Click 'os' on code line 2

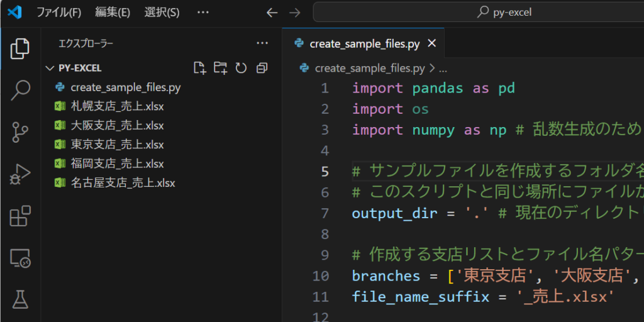[x=421, y=109]
